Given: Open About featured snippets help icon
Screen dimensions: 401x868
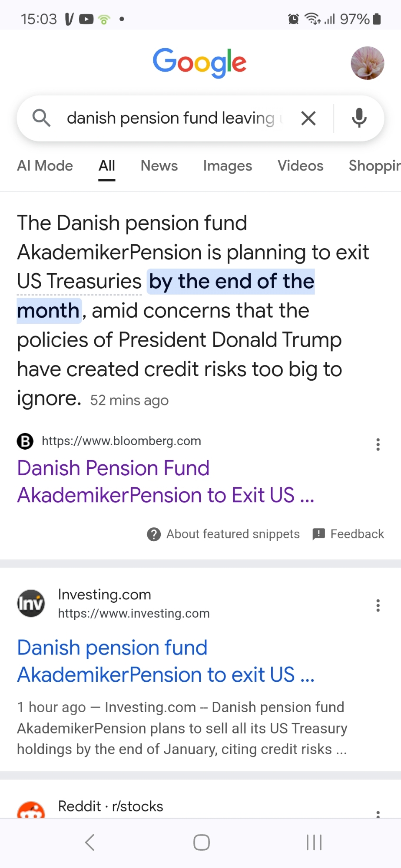Looking at the screenshot, I should (x=154, y=534).
